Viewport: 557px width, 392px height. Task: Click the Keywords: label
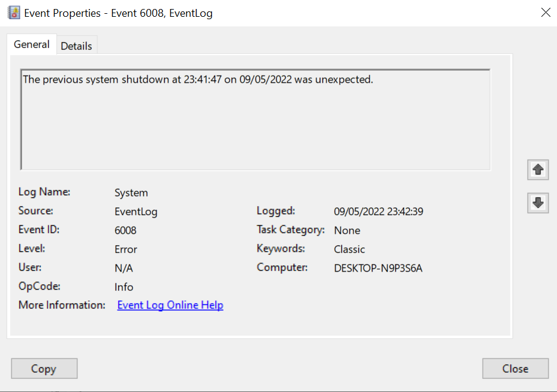(281, 249)
